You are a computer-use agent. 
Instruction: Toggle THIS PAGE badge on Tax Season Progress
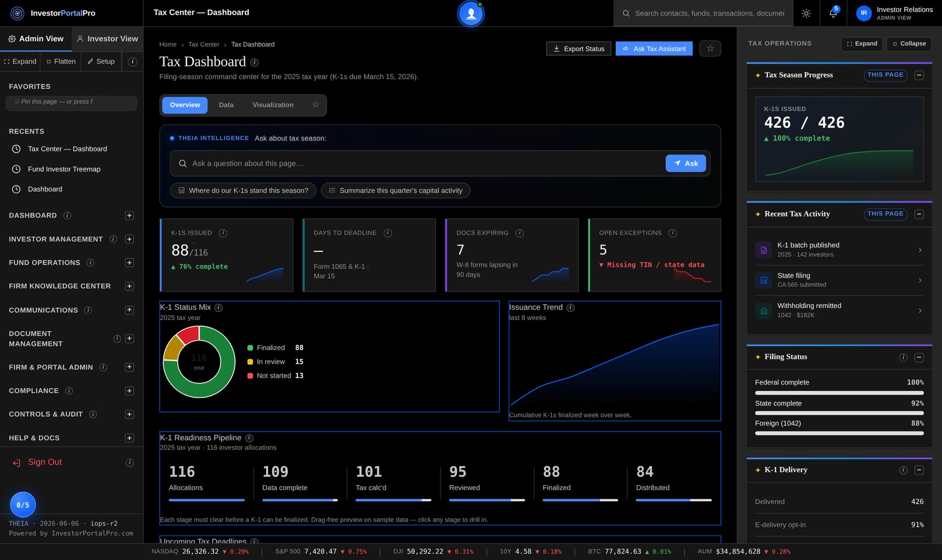point(885,75)
